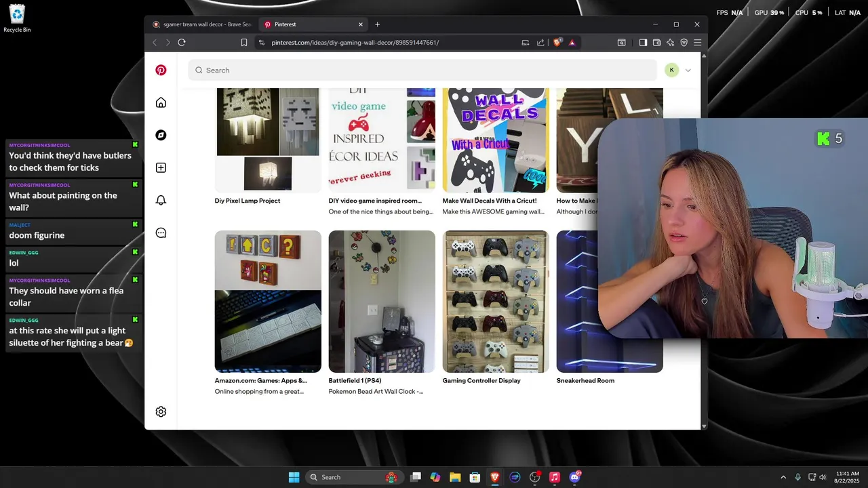Screen dimensions: 868x488
Task: Click the volume icon in system tray
Action: 823,477
